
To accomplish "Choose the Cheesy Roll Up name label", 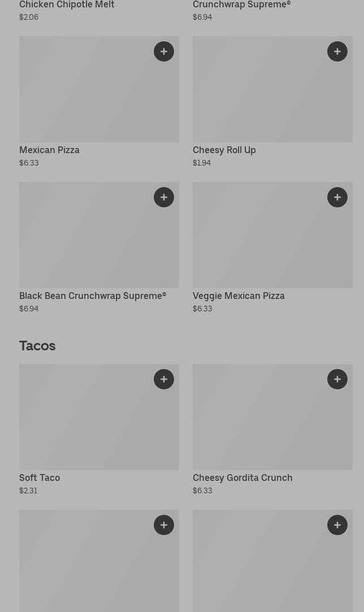I will click(224, 150).
